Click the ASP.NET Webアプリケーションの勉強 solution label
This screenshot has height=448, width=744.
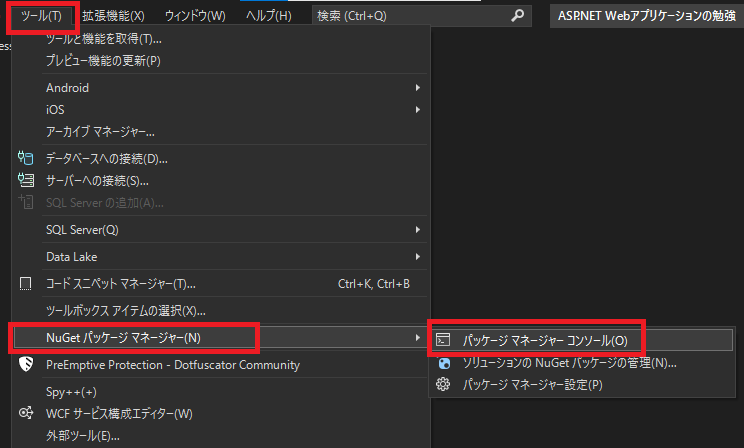coord(646,16)
